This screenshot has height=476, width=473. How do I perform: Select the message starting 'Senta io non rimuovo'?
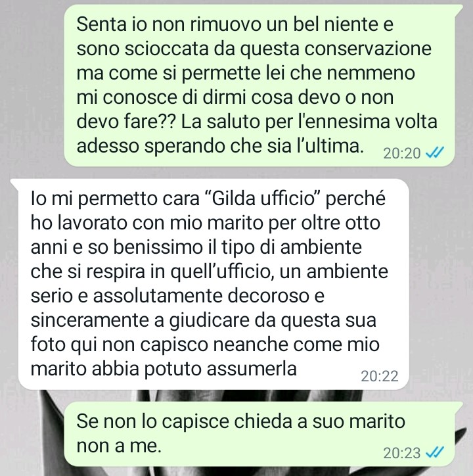coord(259,85)
